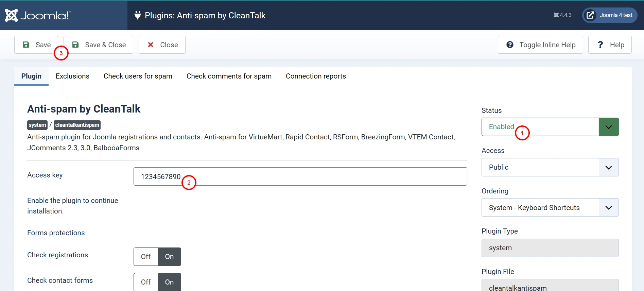Click Save & Close button
644x291 pixels.
[98, 45]
